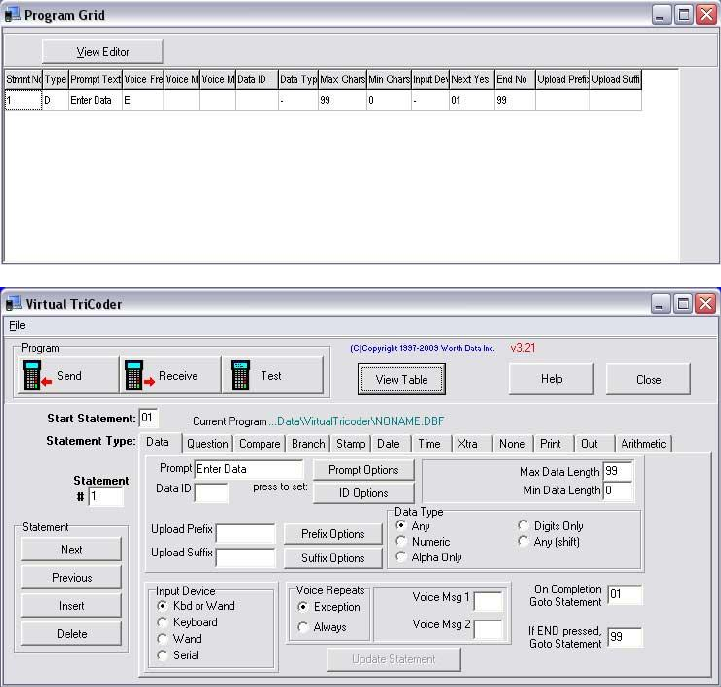
Task: Choose Wand as input device
Action: pos(164,639)
